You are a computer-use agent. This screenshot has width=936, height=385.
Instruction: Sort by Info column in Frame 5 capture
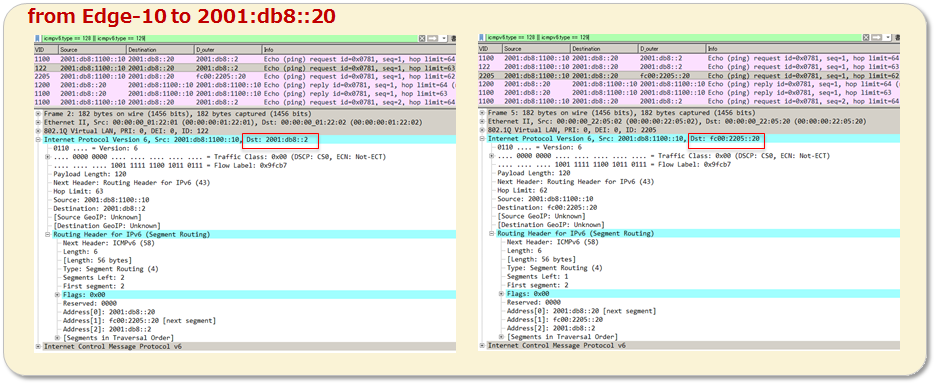pos(803,49)
